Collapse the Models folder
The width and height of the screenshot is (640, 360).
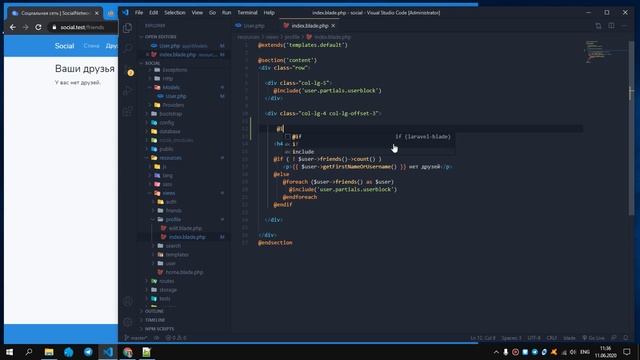coord(171,87)
